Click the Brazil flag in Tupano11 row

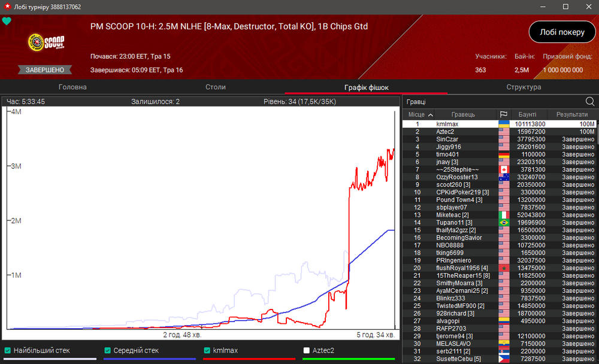coord(504,223)
